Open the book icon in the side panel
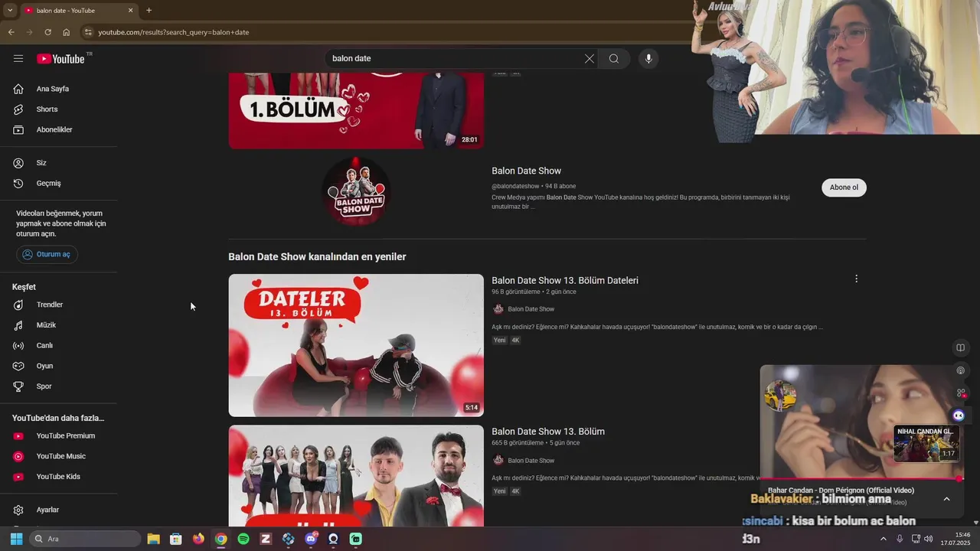Image resolution: width=980 pixels, height=551 pixels. click(x=960, y=347)
